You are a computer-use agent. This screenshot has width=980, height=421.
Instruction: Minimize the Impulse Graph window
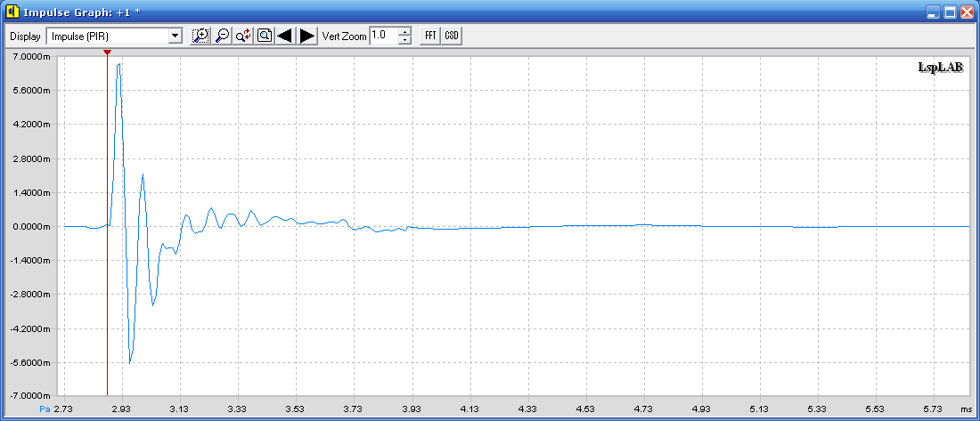point(933,12)
